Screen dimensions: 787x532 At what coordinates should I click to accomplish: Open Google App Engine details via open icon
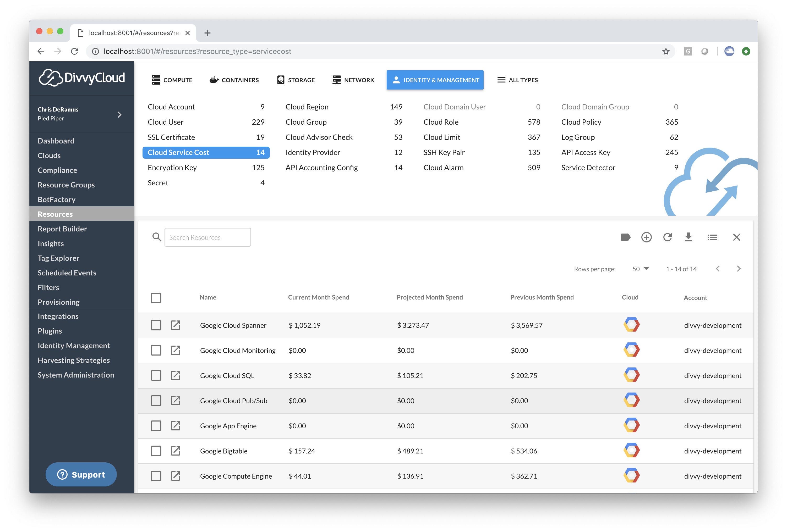coord(176,425)
